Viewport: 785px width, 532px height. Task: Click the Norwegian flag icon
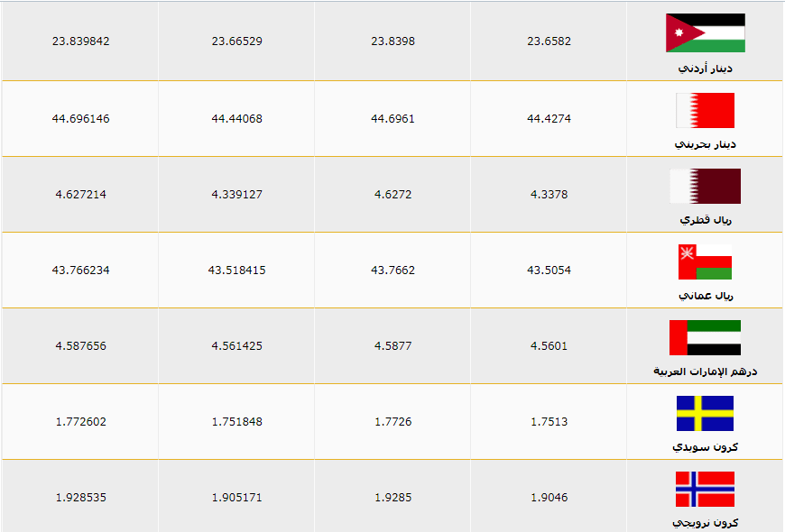(705, 489)
